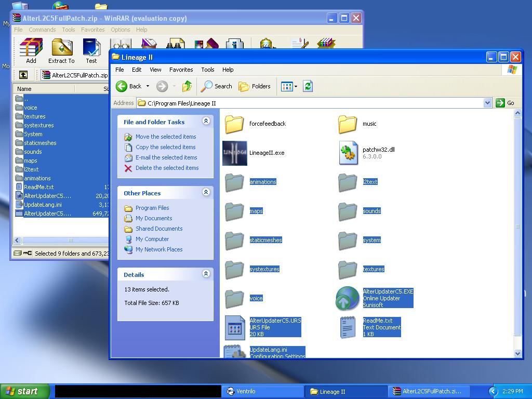Open the View menu in Explorer
Image resolution: width=532 pixels, height=399 pixels.
pos(155,70)
